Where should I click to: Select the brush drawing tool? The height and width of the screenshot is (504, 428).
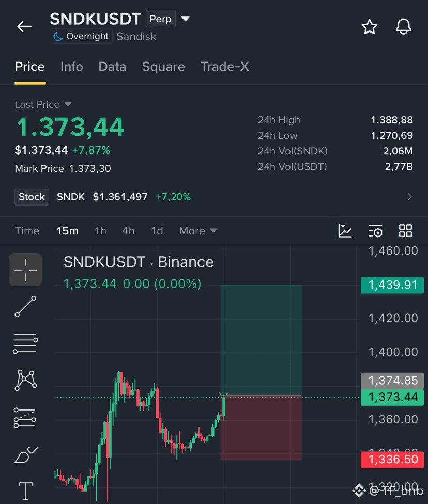pyautogui.click(x=26, y=454)
